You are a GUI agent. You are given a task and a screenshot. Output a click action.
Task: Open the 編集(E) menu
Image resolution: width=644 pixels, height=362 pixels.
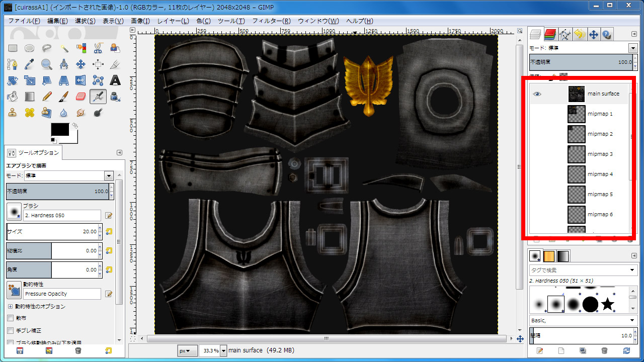click(57, 21)
